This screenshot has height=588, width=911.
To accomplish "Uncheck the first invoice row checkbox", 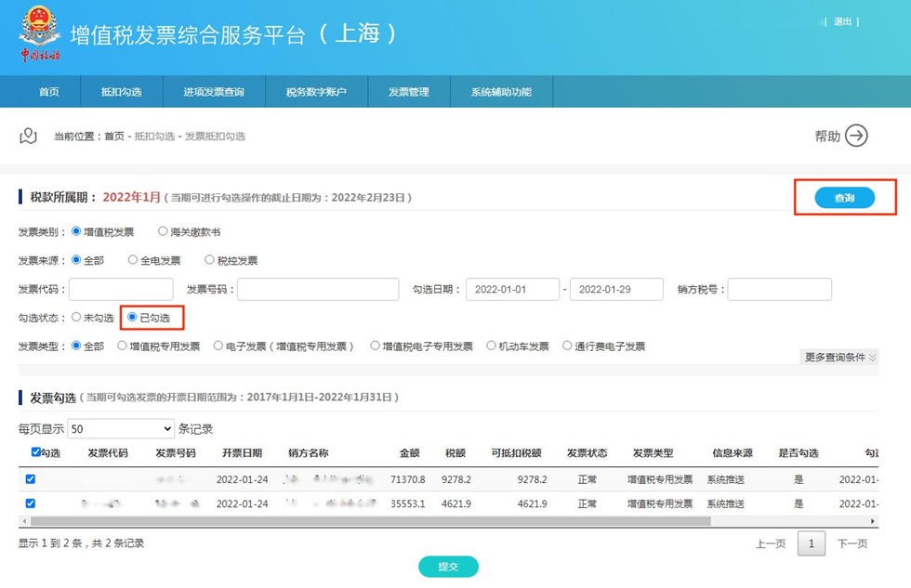I will tap(31, 479).
